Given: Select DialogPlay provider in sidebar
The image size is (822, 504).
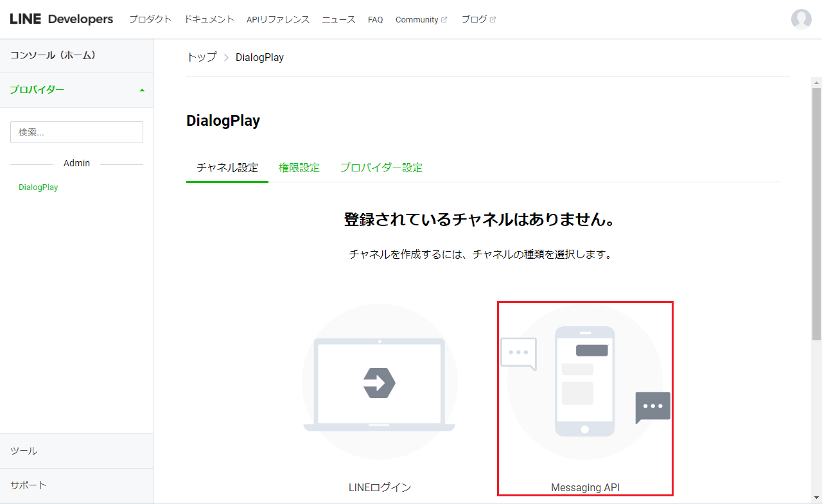Looking at the screenshot, I should pos(39,187).
